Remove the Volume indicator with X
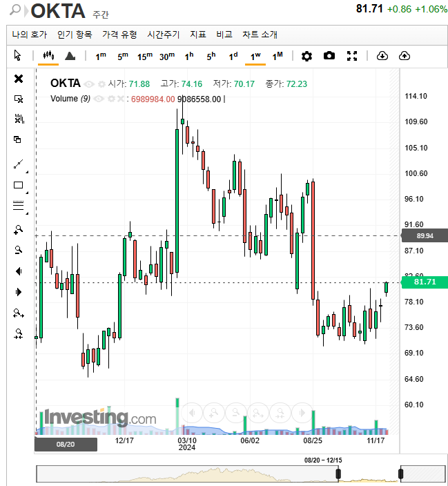This screenshot has width=448, height=486. coord(120,99)
